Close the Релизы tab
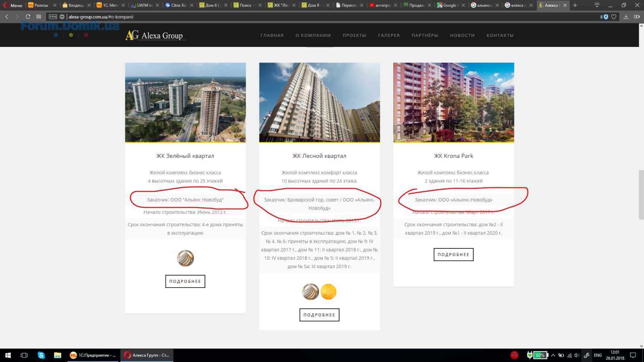 click(55, 5)
